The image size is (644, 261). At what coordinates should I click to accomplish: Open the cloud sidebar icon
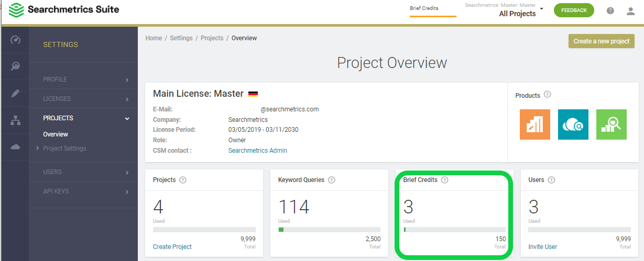click(15, 147)
